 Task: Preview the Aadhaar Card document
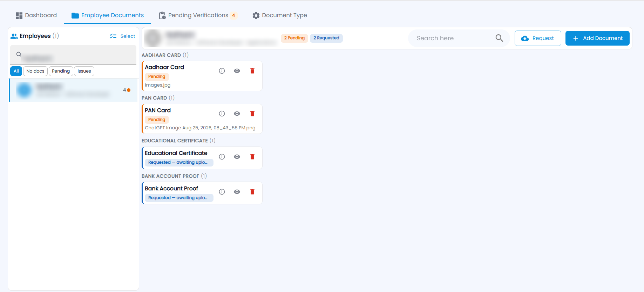(237, 71)
